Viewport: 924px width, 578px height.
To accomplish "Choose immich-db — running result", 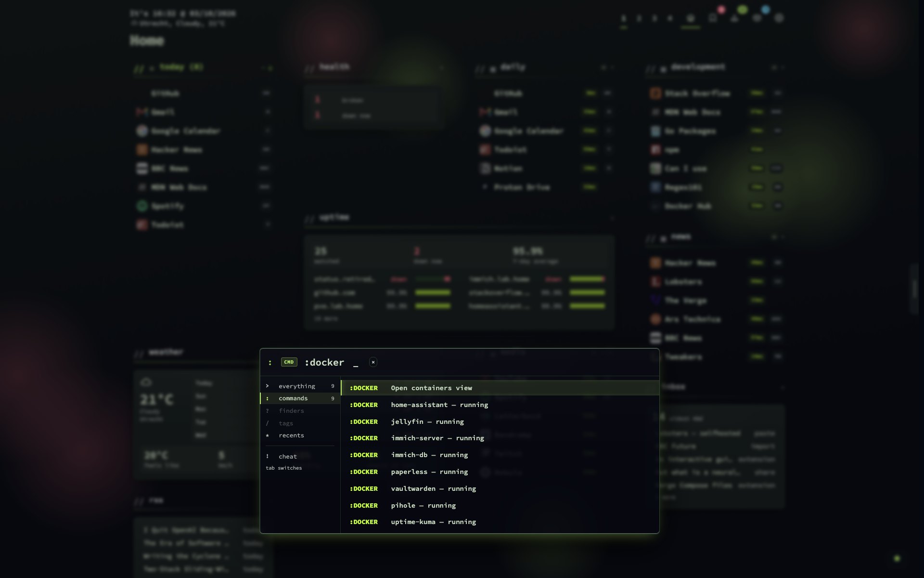I will point(500,455).
